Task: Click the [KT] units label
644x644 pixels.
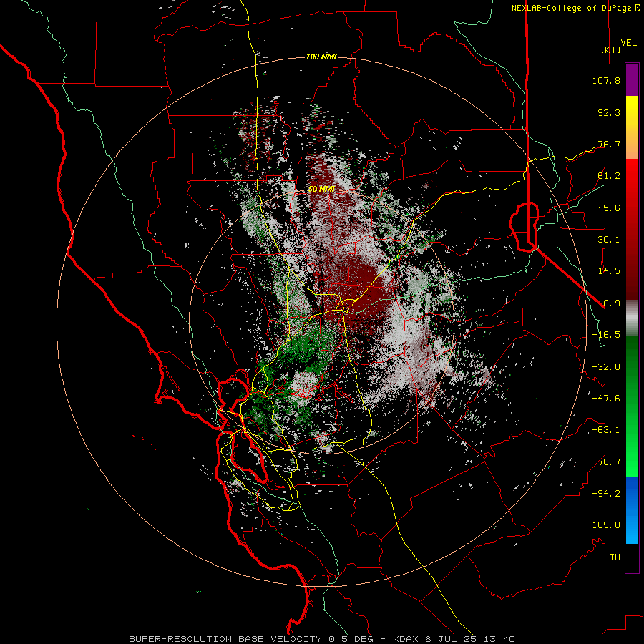Action: pos(610,49)
